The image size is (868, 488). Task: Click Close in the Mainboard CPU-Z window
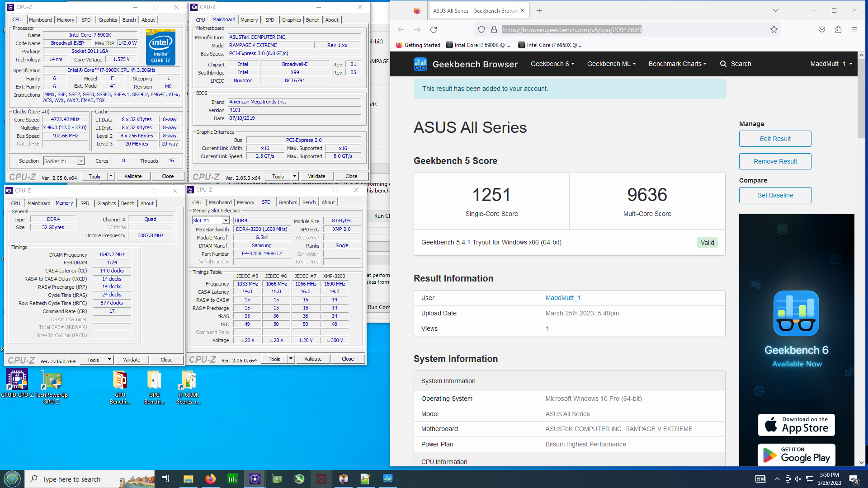pyautogui.click(x=351, y=176)
